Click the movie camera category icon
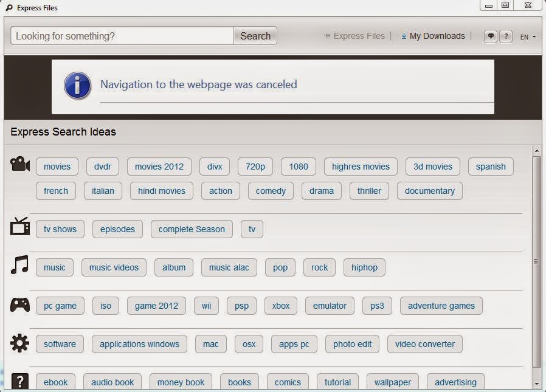The width and height of the screenshot is (546, 392). (19, 163)
